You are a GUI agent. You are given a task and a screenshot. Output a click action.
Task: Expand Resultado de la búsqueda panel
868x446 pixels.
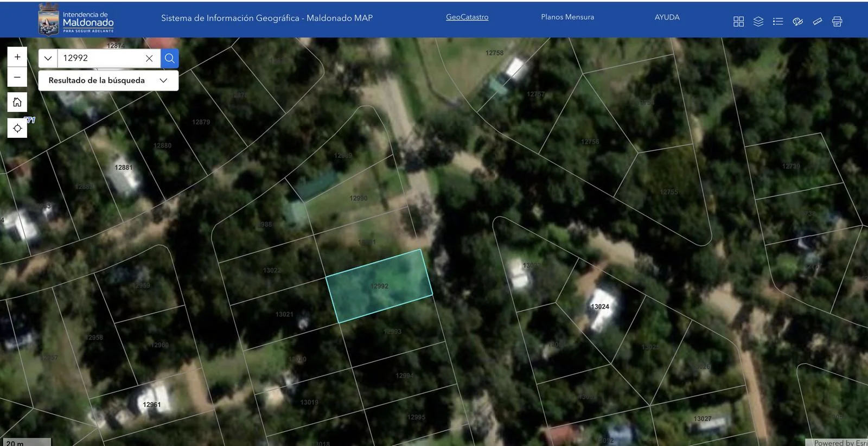coord(108,80)
